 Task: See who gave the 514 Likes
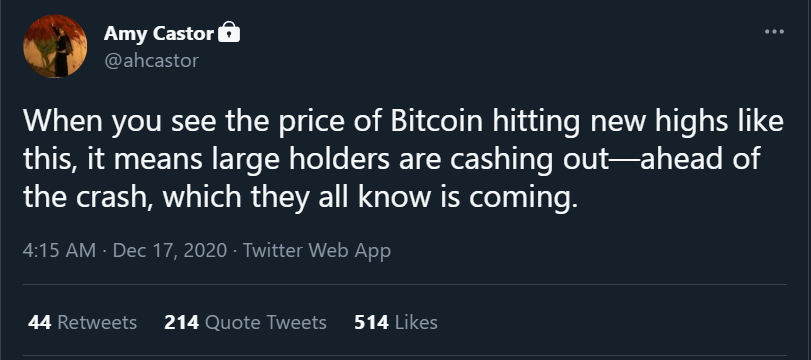point(396,322)
